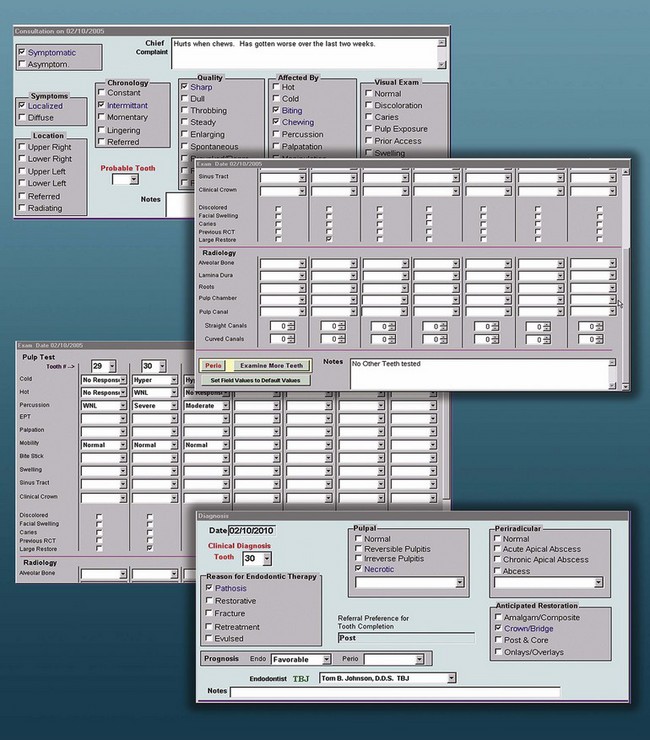Viewport: 650px width, 740px height.
Task: Check Reversible Pulpitis under Pulpal
Action: pos(358,548)
